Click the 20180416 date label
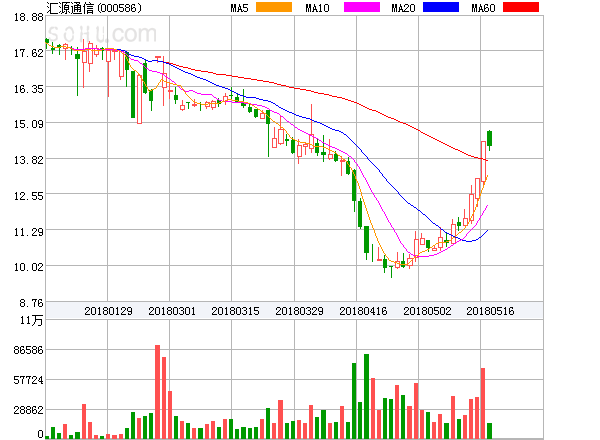This screenshot has height=440, width=600. tap(363, 311)
